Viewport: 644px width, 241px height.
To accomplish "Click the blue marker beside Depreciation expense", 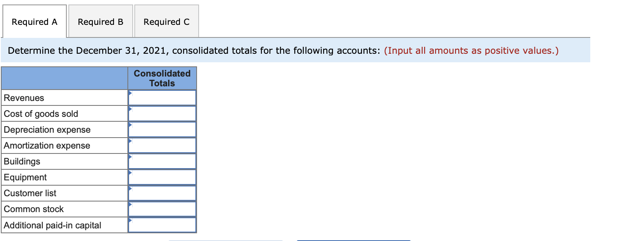I will pyautogui.click(x=130, y=125).
